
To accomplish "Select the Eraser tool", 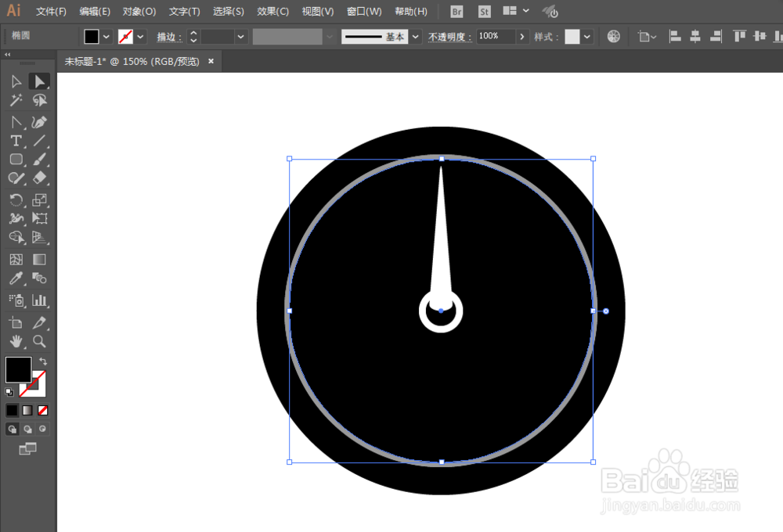I will click(39, 178).
